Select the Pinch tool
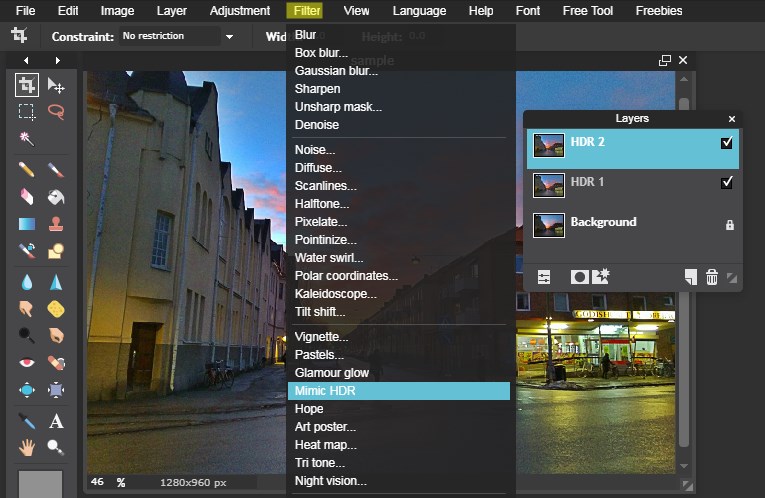This screenshot has height=498, width=765. click(x=56, y=390)
